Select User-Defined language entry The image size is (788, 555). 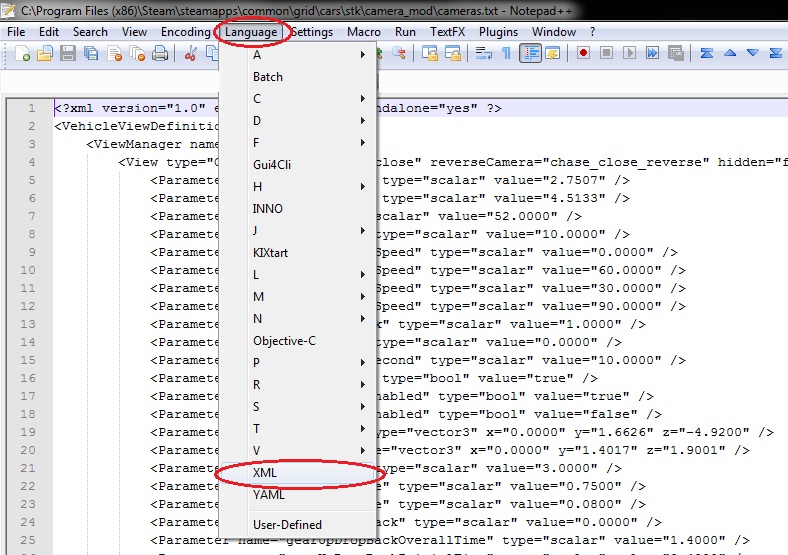coord(299,524)
